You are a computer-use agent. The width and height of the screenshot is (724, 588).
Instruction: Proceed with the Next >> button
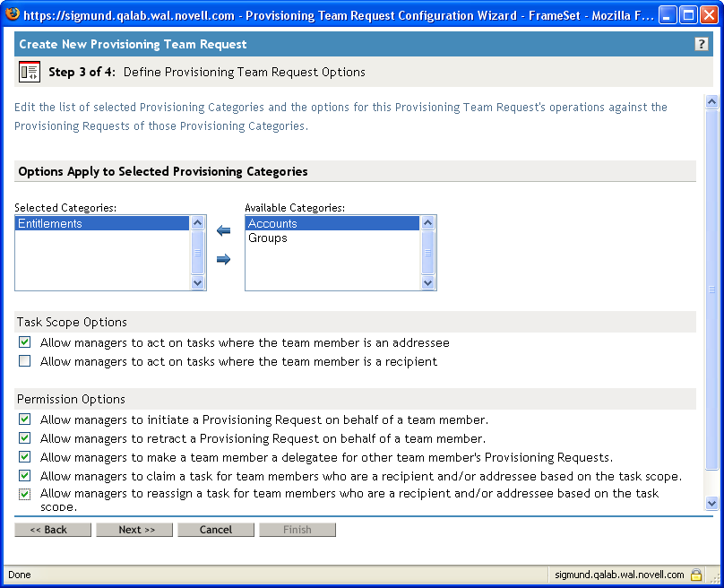point(134,530)
